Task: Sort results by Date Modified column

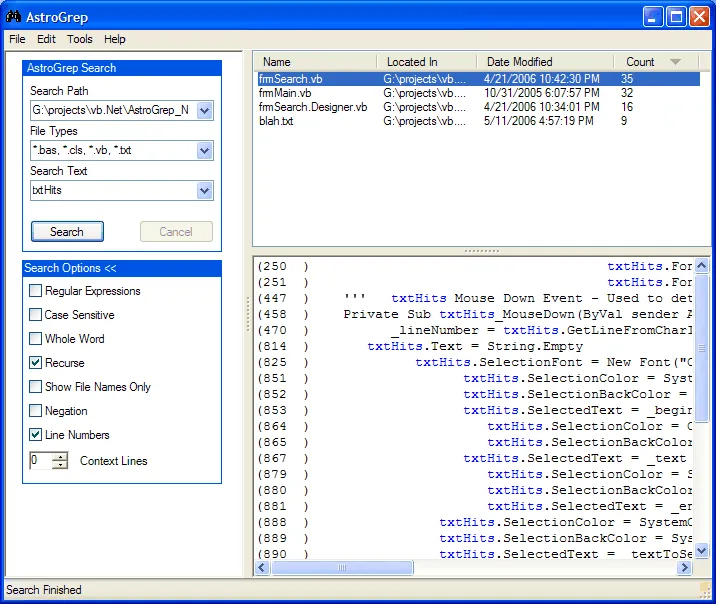Action: point(519,62)
